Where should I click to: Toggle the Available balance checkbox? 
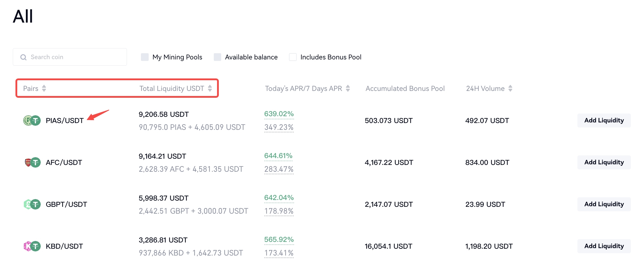click(x=217, y=57)
